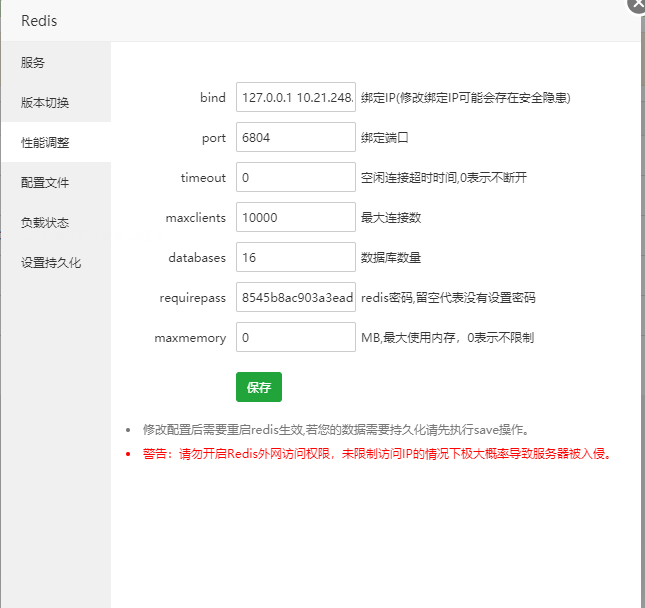Click the 最大连接数 description
The image size is (645, 608).
pos(391,217)
